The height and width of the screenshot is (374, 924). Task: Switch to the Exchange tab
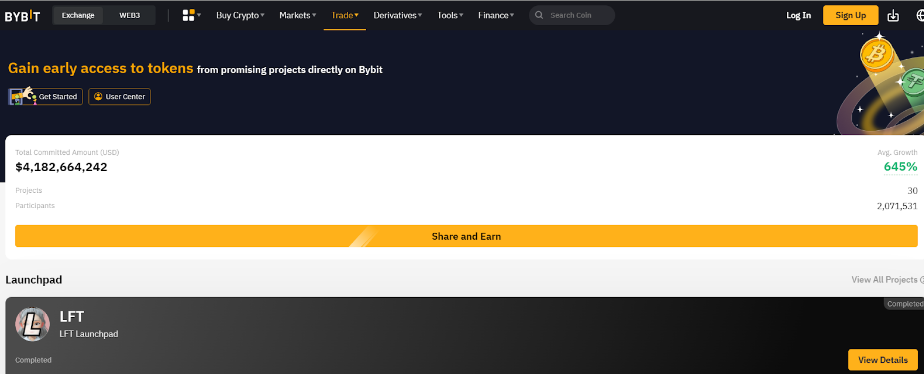pos(78,15)
